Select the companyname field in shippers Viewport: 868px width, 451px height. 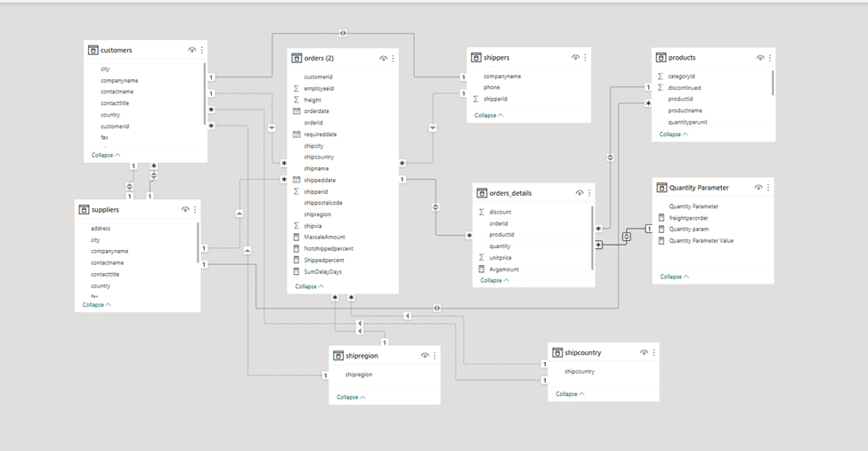(502, 77)
